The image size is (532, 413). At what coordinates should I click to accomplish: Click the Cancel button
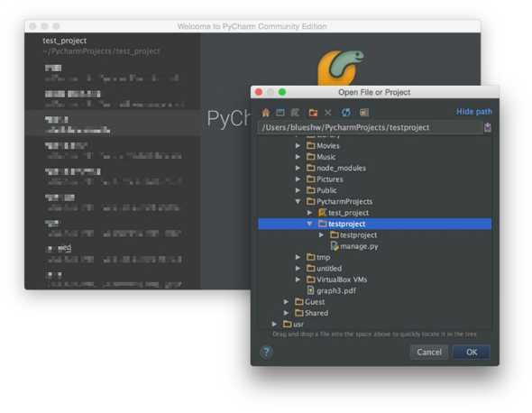coord(429,353)
